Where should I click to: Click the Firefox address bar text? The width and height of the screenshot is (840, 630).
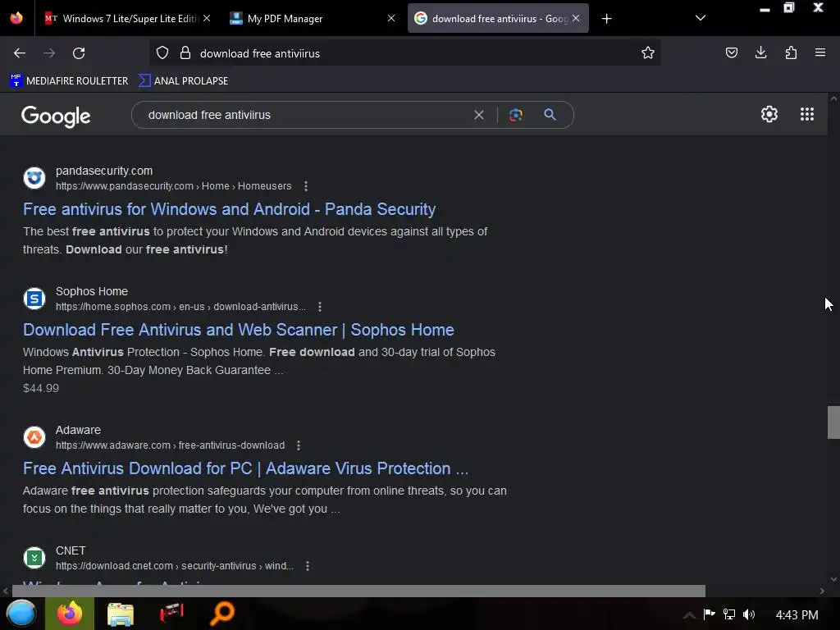click(260, 53)
